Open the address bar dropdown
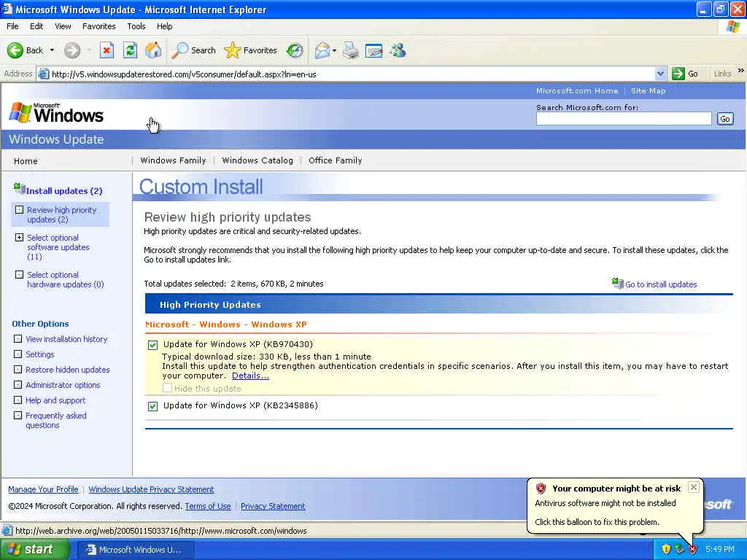 pyautogui.click(x=659, y=74)
